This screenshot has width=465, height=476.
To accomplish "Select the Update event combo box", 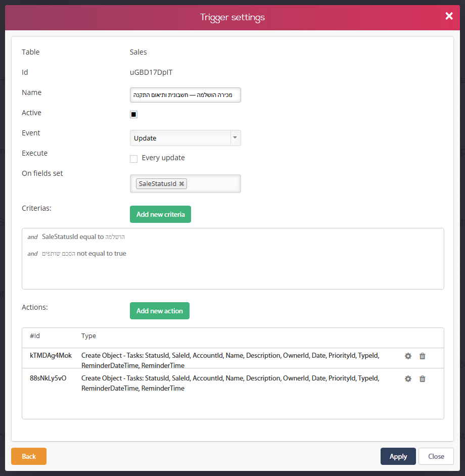I will click(185, 138).
